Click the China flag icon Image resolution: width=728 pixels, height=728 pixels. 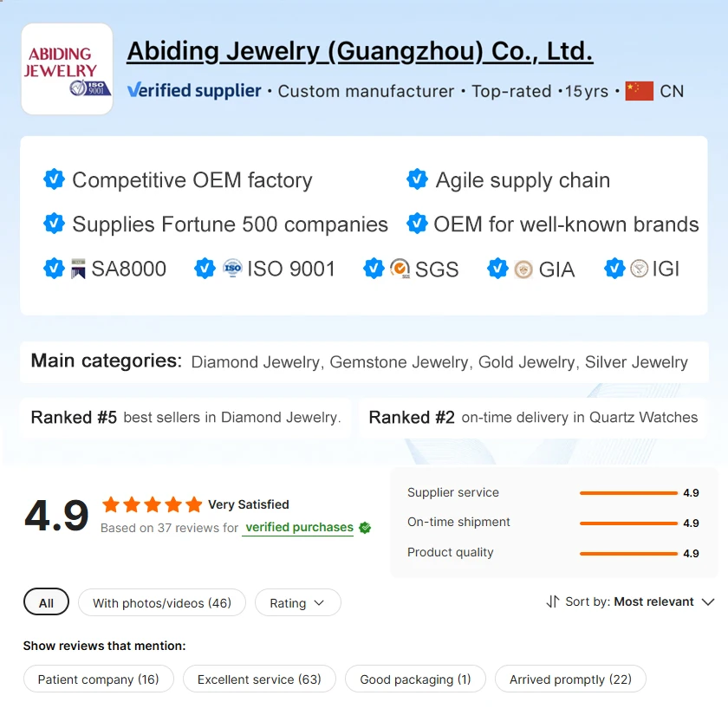pyautogui.click(x=639, y=91)
